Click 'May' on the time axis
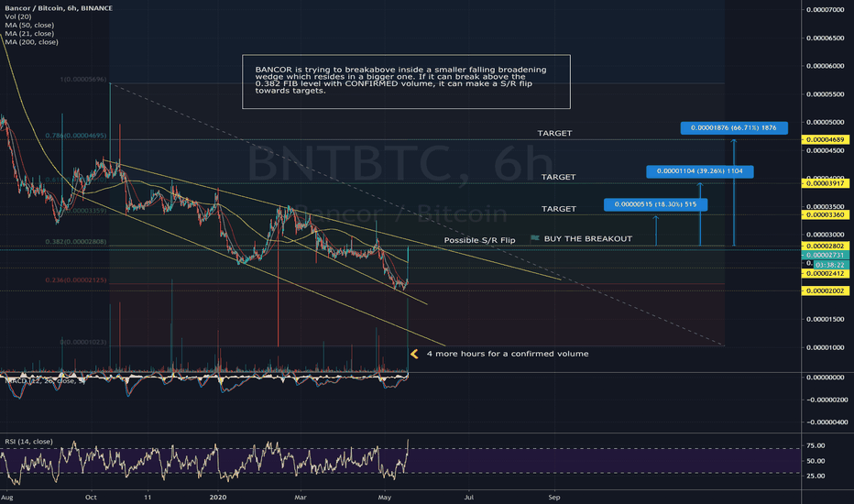This screenshot has height=504, width=854. pos(385,497)
